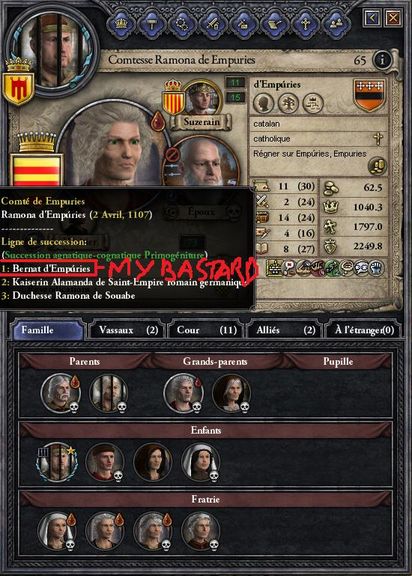
Task: Switch to the Cour tab
Action: 207,330
